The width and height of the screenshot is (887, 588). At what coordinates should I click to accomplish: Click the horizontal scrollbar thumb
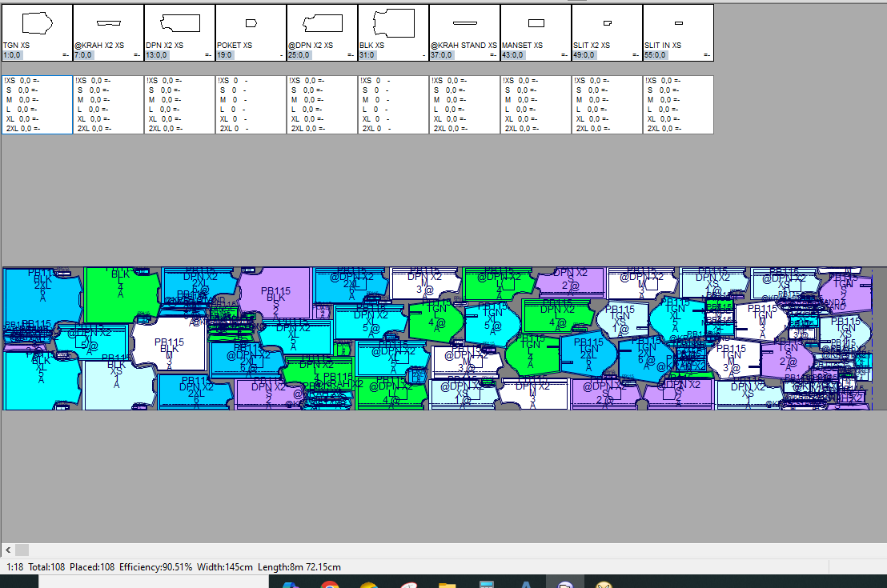(22, 550)
